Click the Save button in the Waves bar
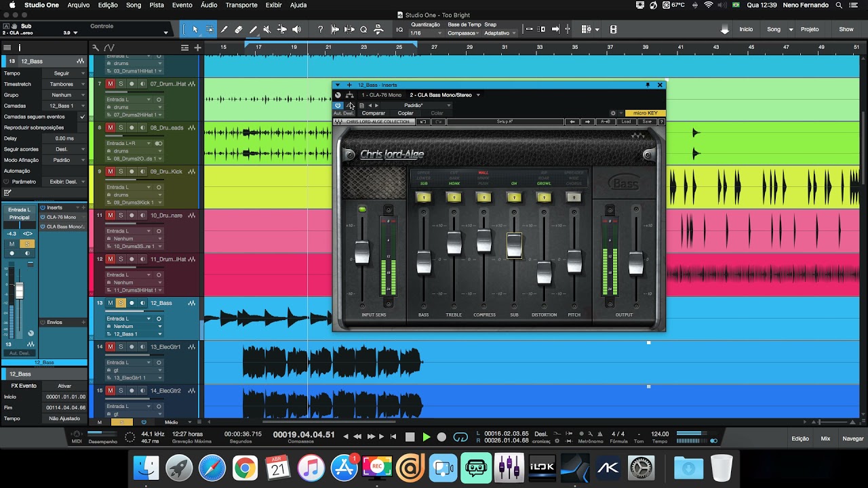Image resolution: width=868 pixels, height=488 pixels. coord(648,122)
